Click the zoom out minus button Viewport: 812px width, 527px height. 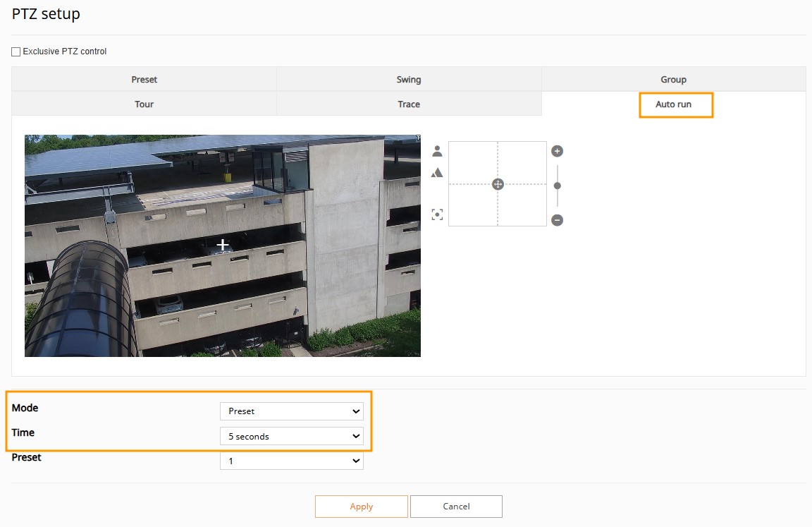[557, 220]
